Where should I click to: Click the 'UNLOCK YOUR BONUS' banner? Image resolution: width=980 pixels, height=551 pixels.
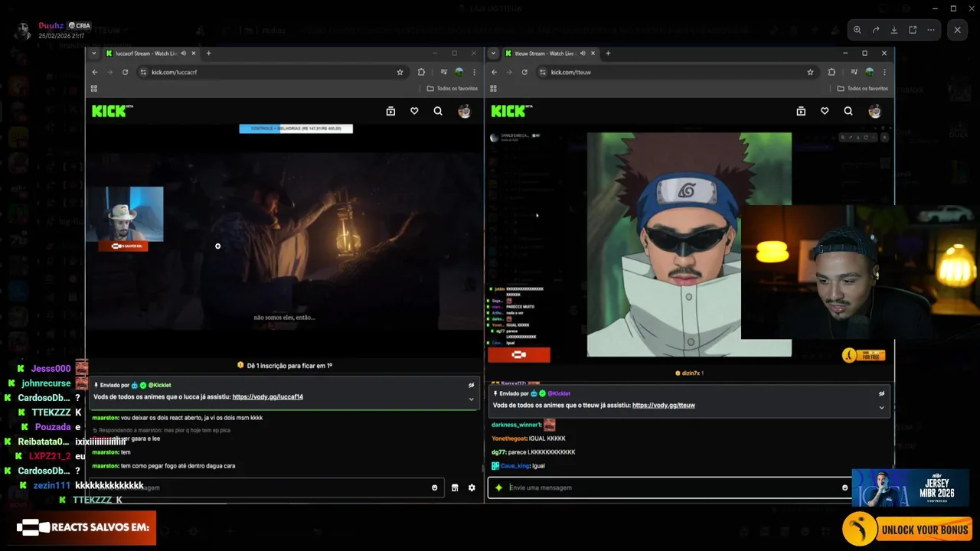909,529
